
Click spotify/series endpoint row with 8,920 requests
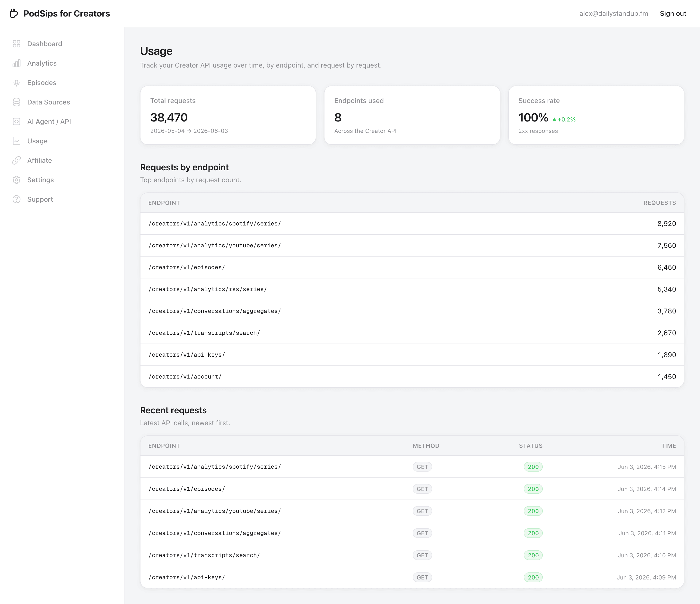tap(412, 224)
